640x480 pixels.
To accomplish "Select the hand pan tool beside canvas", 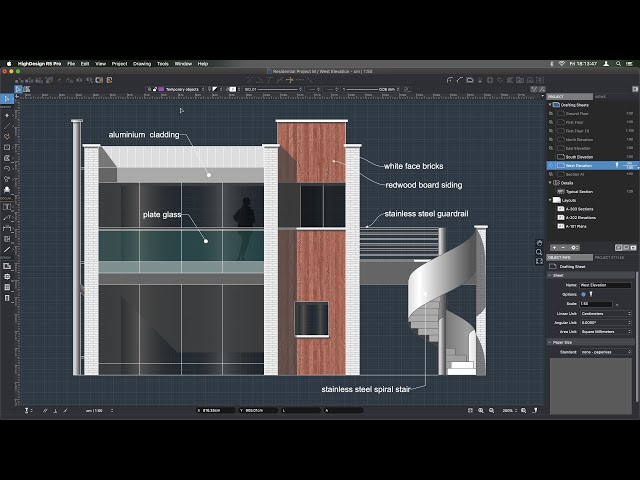I will coord(539,243).
